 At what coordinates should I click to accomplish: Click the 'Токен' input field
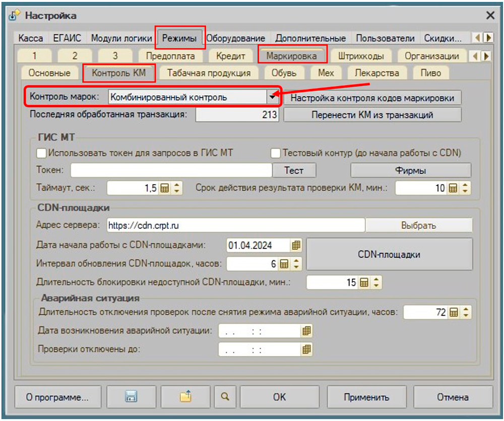coord(171,170)
